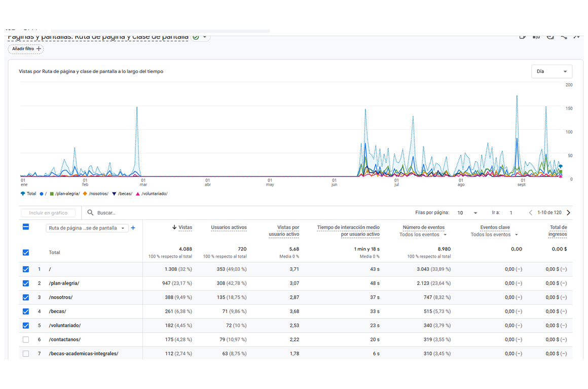Open the Filas por página dropdown
588x389 pixels.
point(468,213)
